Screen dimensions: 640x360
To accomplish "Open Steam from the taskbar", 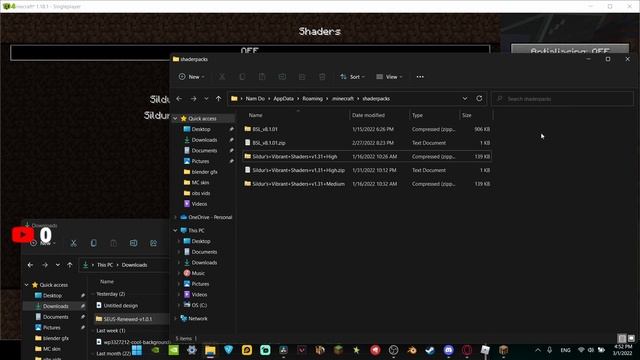I will pyautogui.click(x=430, y=350).
